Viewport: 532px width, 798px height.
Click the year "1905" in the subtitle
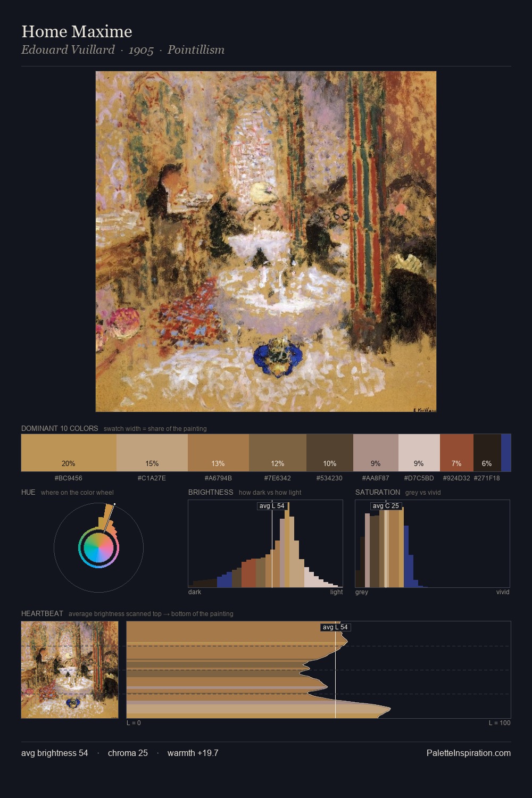(x=141, y=50)
